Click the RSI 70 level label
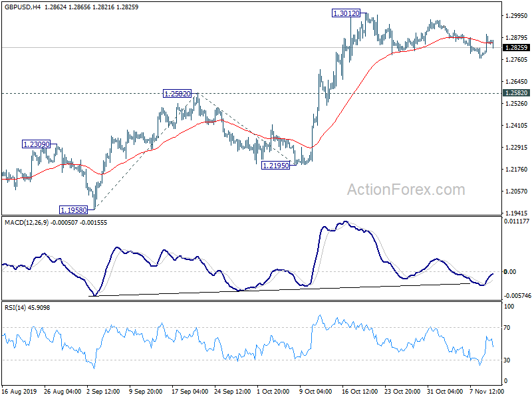Screen dimensions: 532x399 click(507, 327)
